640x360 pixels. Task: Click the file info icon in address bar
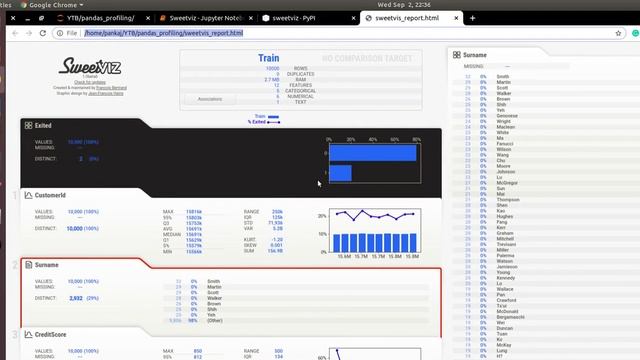[60, 33]
